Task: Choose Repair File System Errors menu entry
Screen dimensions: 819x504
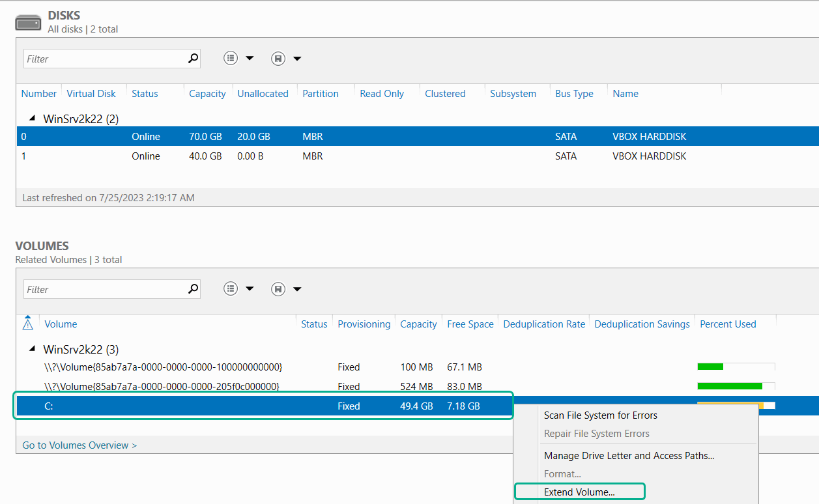Action: coord(597,434)
